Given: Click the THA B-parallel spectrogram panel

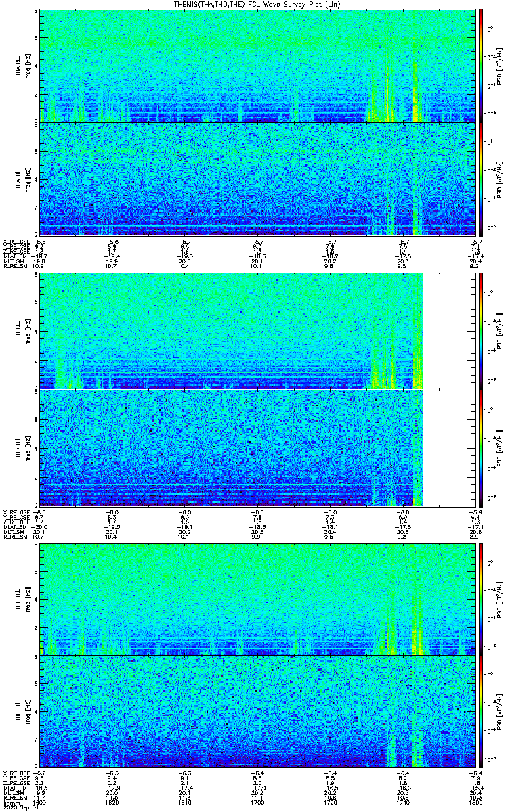Looking at the screenshot, I should coord(258,179).
